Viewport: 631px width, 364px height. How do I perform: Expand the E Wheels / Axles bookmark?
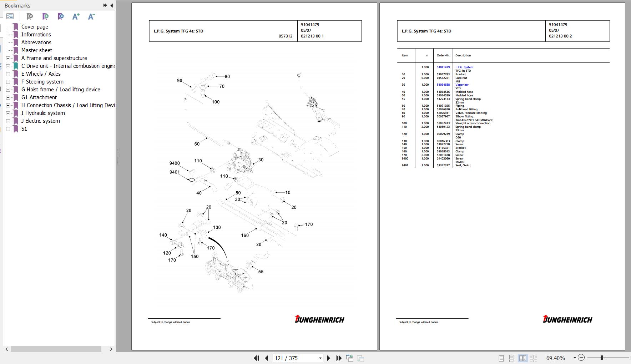pos(8,74)
